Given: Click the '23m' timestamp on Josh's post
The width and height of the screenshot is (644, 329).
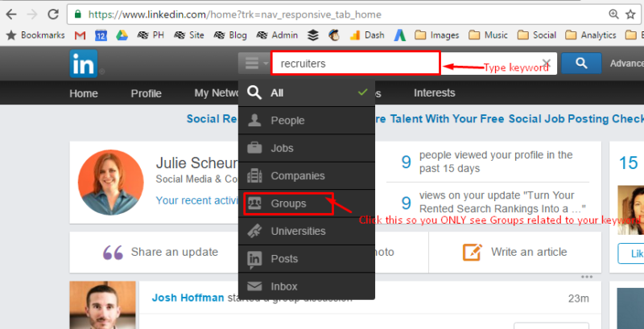Looking at the screenshot, I should (x=579, y=298).
